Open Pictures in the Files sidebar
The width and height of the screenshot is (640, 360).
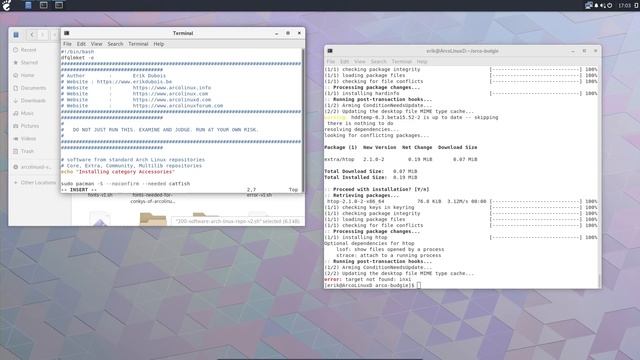click(29, 126)
